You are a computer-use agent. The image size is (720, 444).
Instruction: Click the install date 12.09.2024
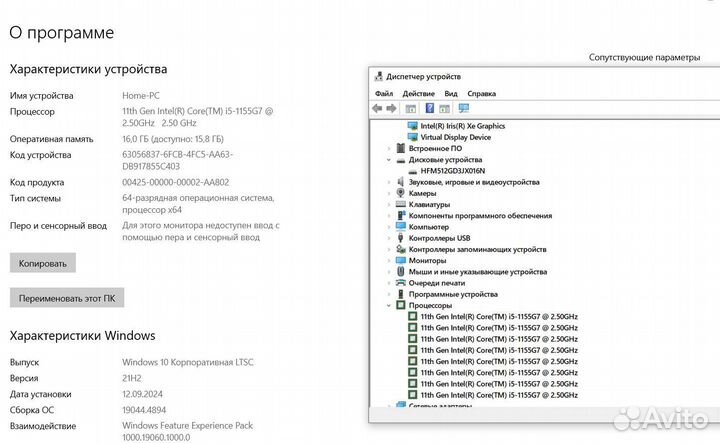[142, 394]
